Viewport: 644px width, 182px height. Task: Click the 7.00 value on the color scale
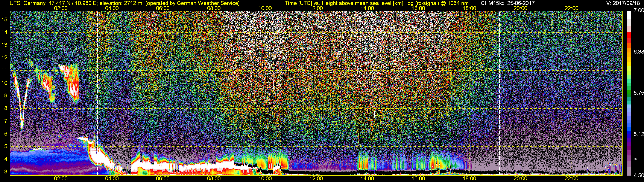(638, 10)
